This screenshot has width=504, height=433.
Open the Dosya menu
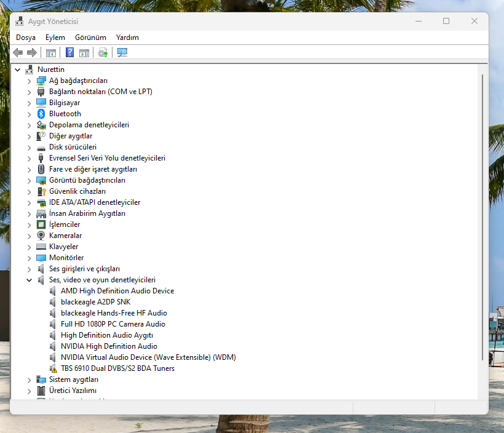(x=26, y=38)
